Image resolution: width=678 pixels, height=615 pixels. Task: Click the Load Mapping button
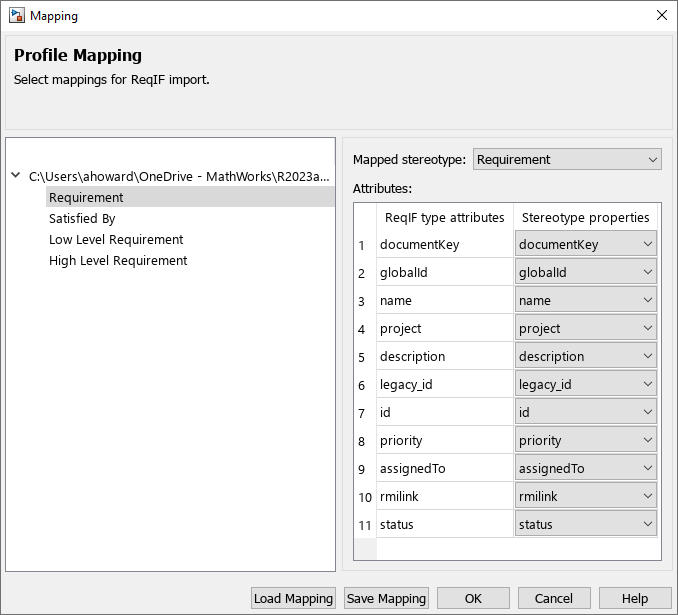tap(293, 598)
